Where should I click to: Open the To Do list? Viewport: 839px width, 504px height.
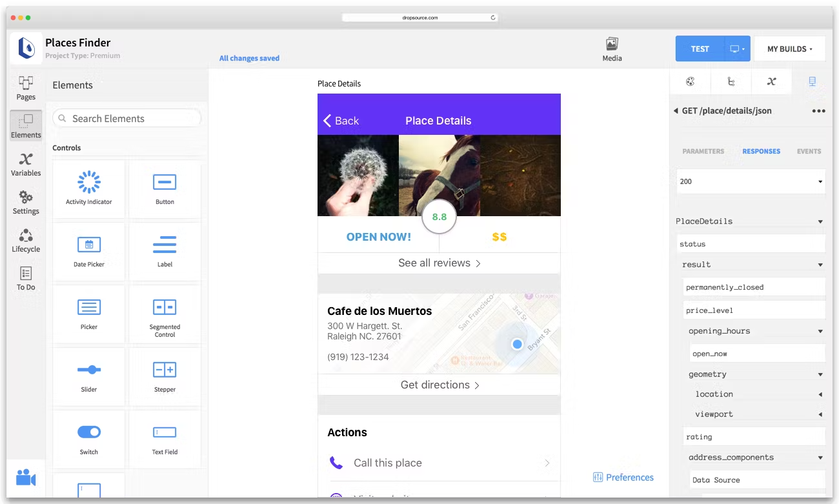(26, 278)
